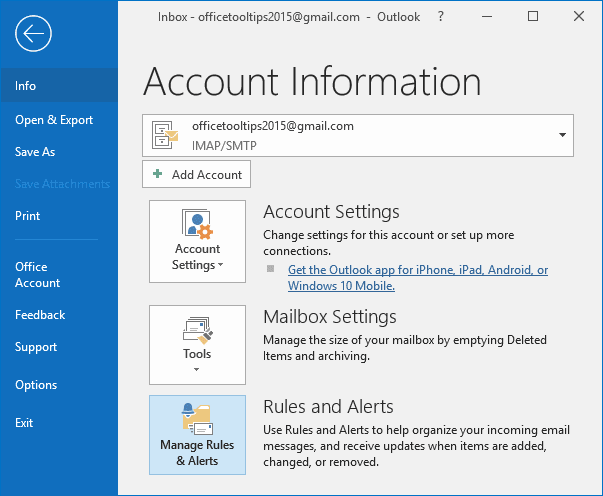Screen dimensions: 603x496
Task: Click the green plus Add Account icon
Action: point(157,174)
